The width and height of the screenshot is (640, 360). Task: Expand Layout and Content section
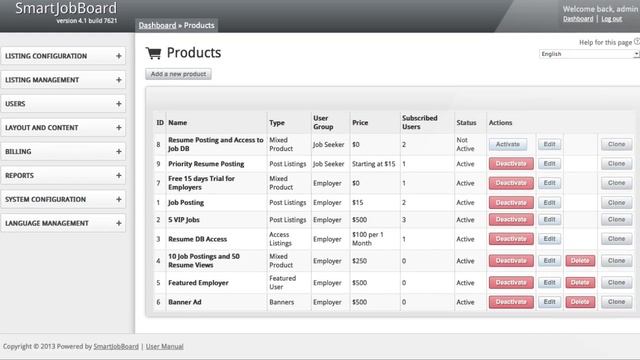[x=63, y=128]
